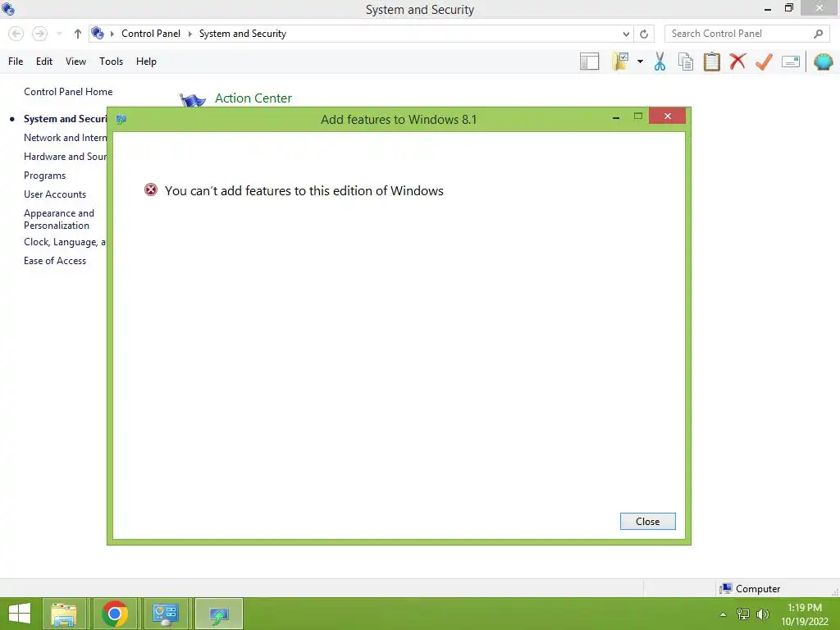Viewport: 840px width, 630px height.
Task: Open the Edit menu
Action: point(44,62)
